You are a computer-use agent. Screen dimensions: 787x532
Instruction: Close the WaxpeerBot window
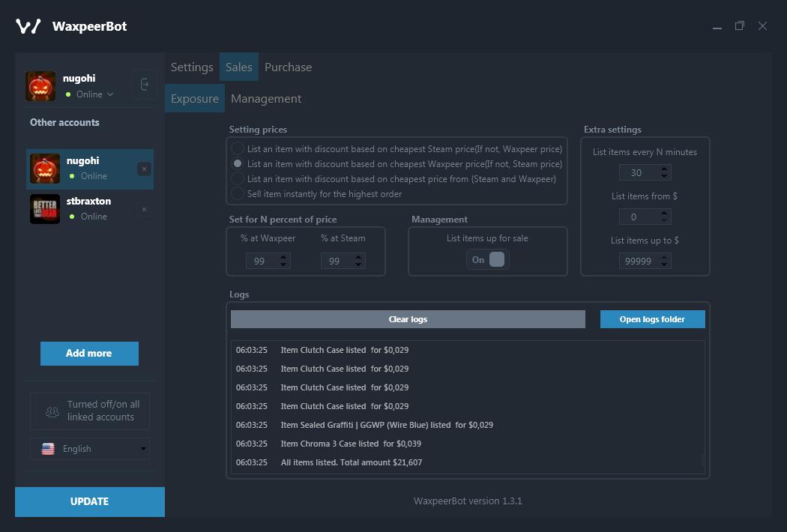pos(762,25)
